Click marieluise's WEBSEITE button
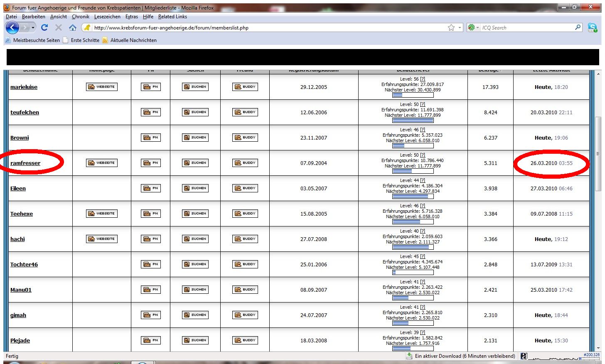The height and width of the screenshot is (364, 605). pos(101,87)
